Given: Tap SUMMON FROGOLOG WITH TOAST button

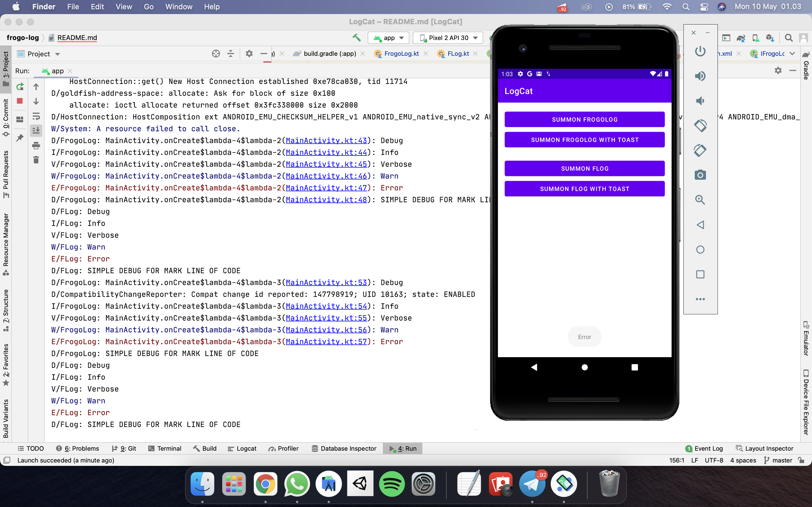Looking at the screenshot, I should click(x=584, y=139).
